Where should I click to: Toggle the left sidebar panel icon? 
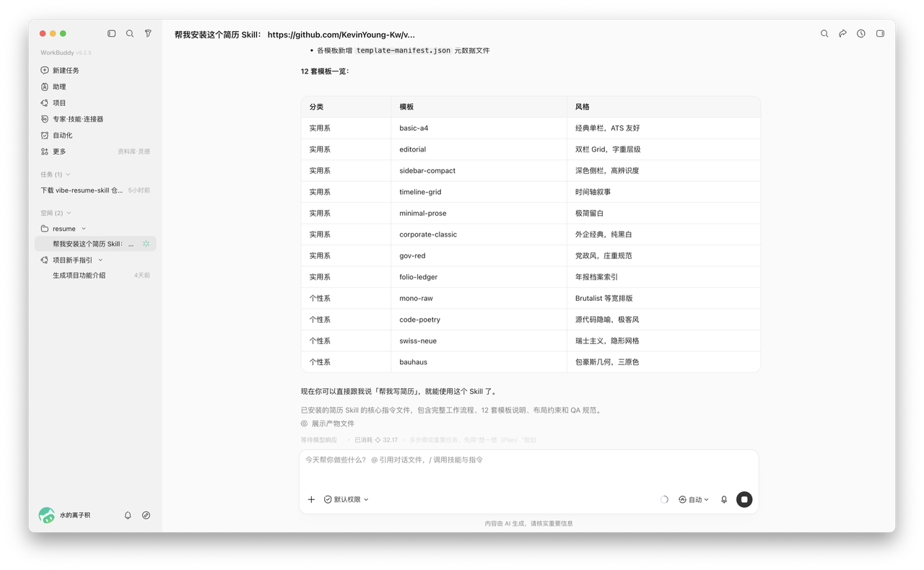click(x=111, y=33)
